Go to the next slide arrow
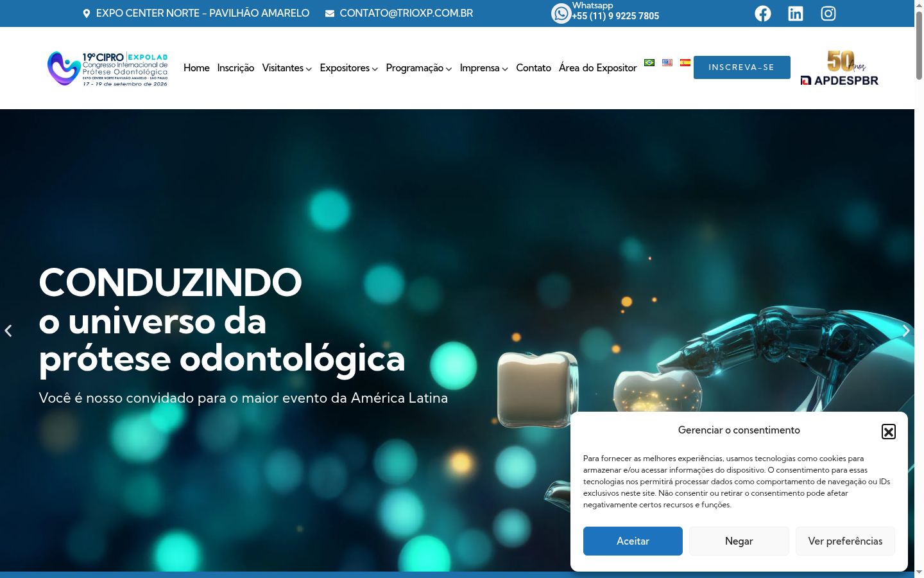 (x=905, y=331)
